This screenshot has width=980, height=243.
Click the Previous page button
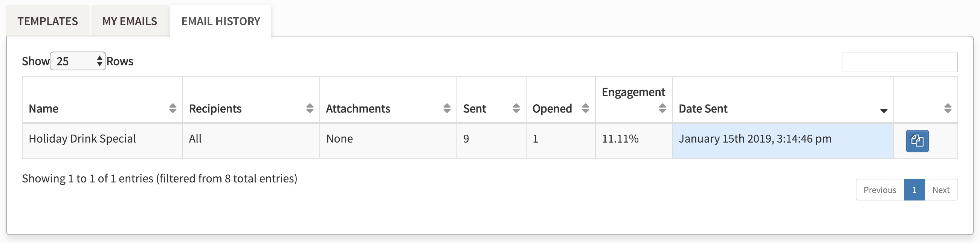click(x=879, y=190)
